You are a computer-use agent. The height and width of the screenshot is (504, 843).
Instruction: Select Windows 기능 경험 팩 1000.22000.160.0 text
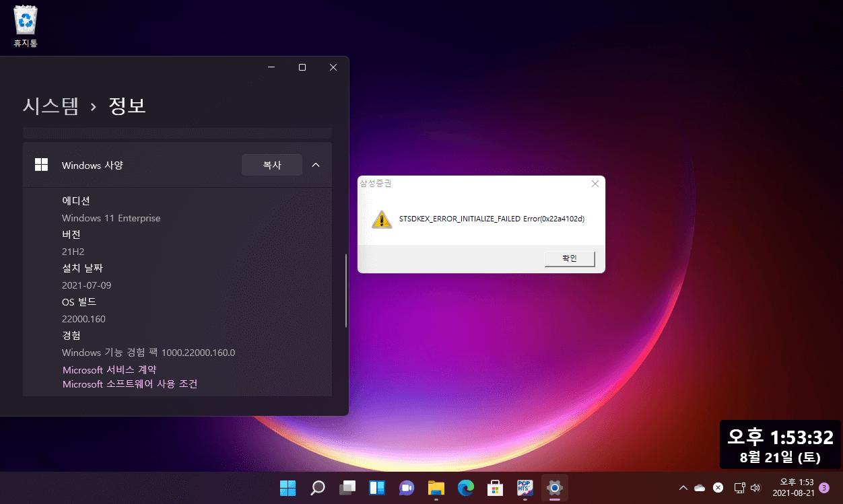point(149,353)
